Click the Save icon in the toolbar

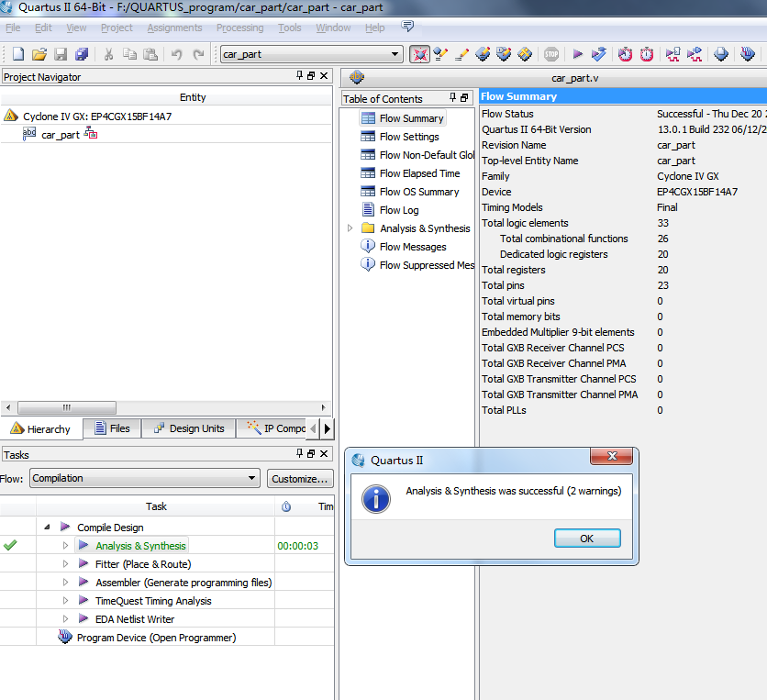pyautogui.click(x=61, y=55)
